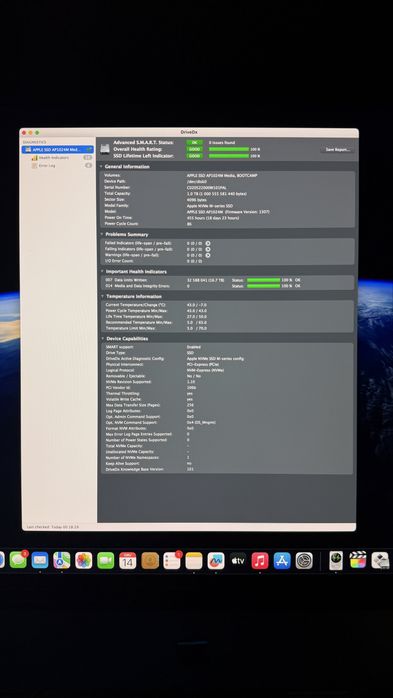Click the Power On Time value
Screen dimensions: 393x698
point(213,218)
